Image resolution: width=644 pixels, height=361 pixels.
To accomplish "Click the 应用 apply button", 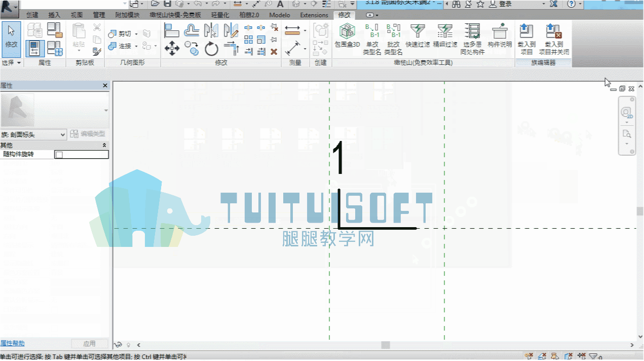I will (90, 343).
